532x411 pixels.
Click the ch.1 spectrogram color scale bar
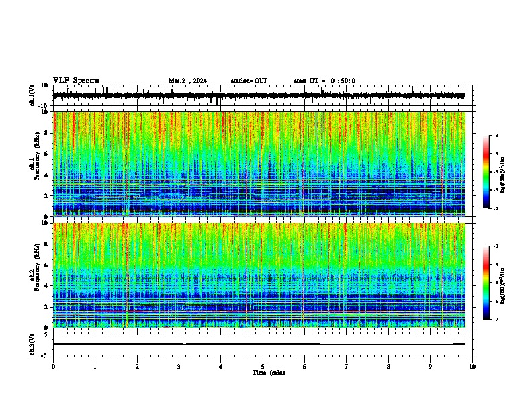pos(486,172)
